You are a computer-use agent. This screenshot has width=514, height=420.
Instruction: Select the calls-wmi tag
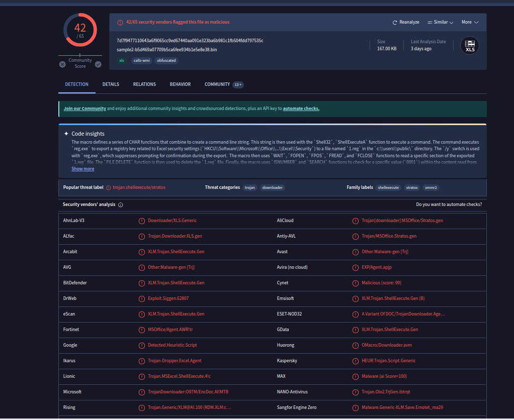pyautogui.click(x=141, y=61)
